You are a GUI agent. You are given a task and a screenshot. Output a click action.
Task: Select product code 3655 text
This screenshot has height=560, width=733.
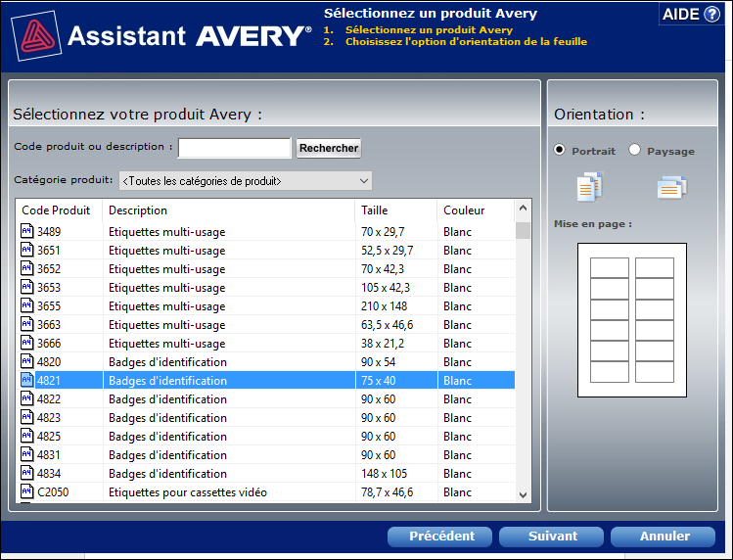[x=49, y=306]
